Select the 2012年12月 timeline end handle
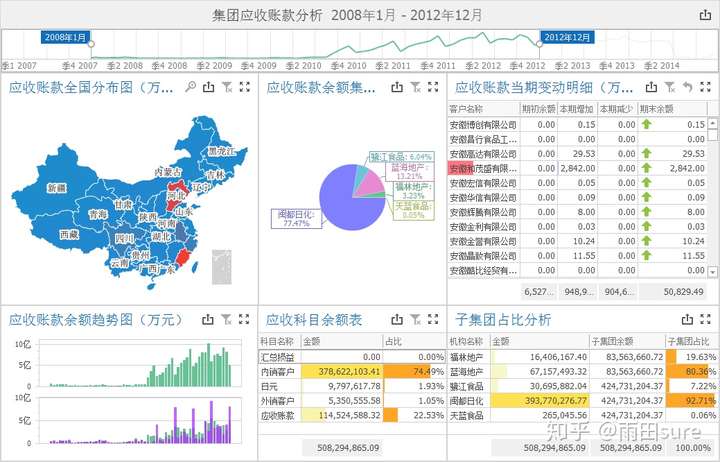This screenshot has width=720, height=462. (x=539, y=44)
